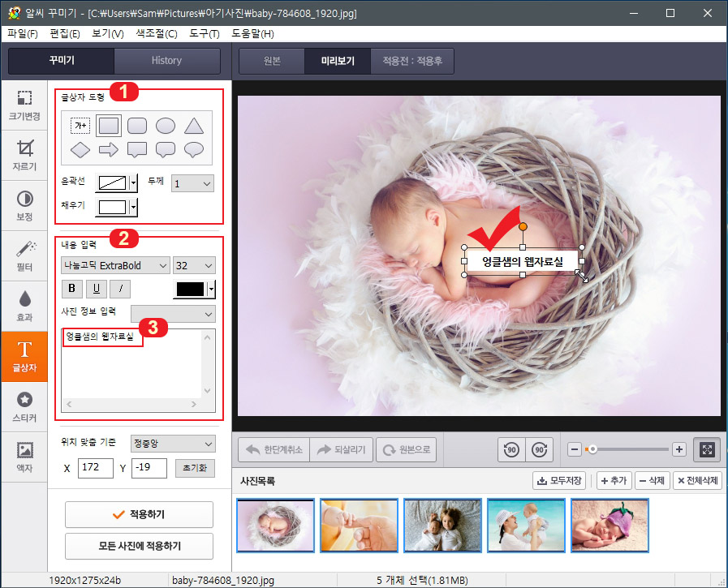Click 전체삭제 delete all button

697,480
